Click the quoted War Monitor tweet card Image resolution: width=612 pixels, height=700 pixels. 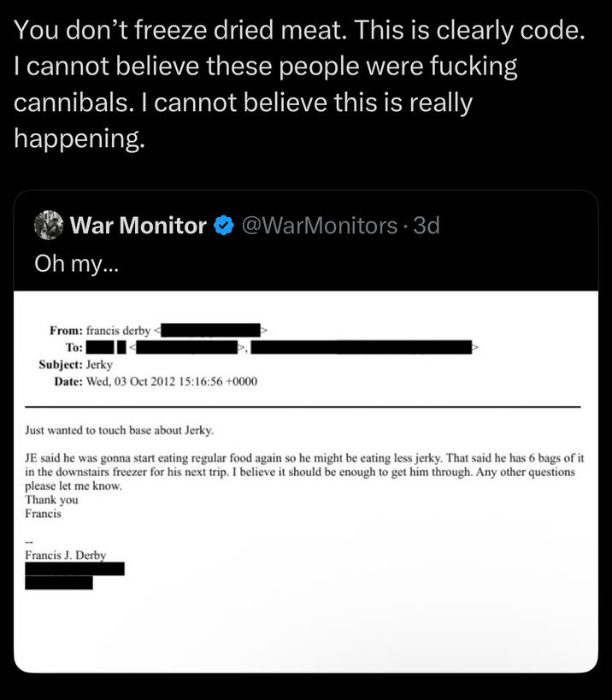[x=306, y=427]
